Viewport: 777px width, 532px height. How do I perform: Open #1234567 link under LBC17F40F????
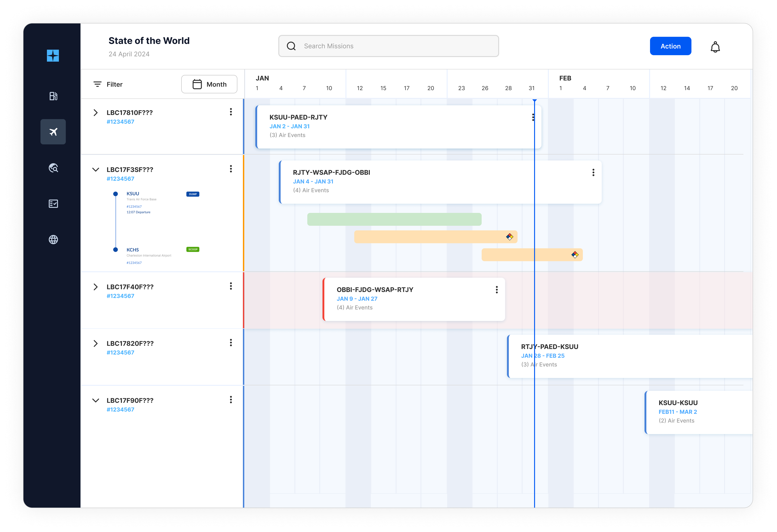tap(120, 296)
